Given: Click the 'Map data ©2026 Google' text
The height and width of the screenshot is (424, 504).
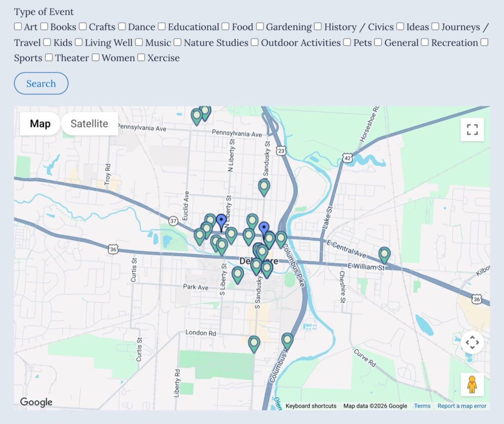Looking at the screenshot, I should pyautogui.click(x=375, y=406).
